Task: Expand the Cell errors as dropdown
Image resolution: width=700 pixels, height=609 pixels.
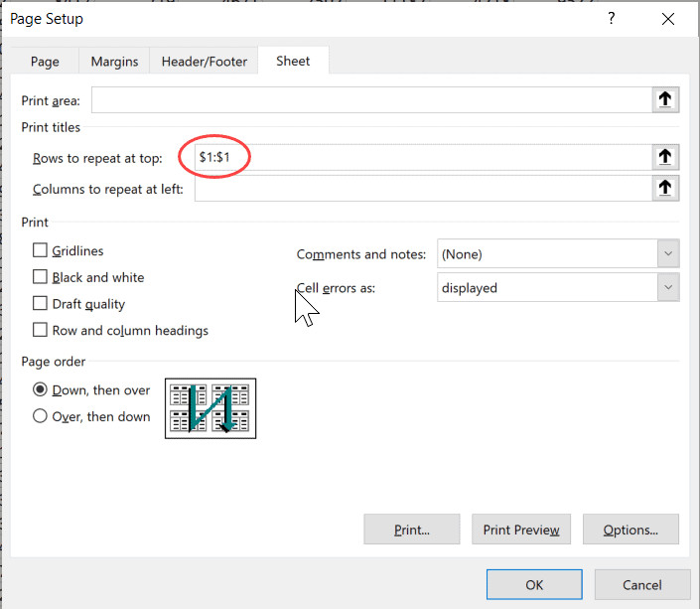Action: pos(558,288)
